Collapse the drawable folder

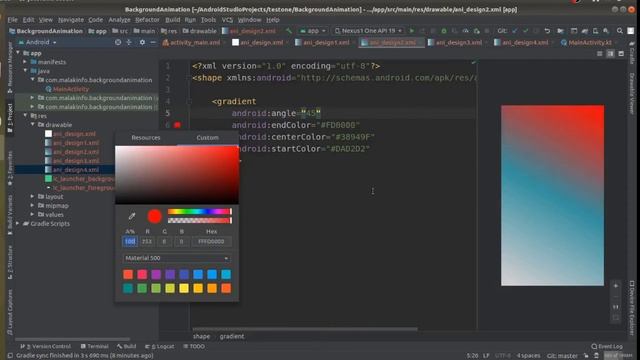pos(33,125)
